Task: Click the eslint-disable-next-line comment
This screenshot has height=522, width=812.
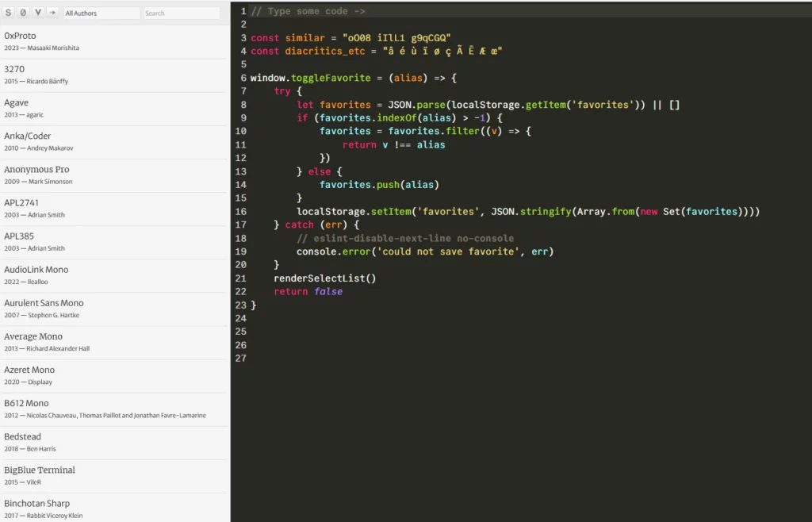Action: pos(405,238)
